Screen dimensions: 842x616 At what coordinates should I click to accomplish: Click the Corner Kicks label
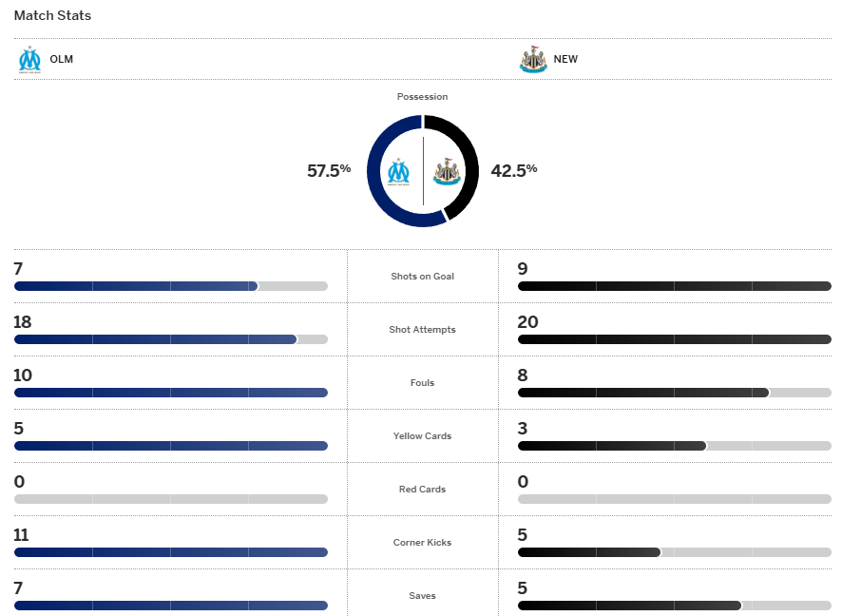[423, 543]
